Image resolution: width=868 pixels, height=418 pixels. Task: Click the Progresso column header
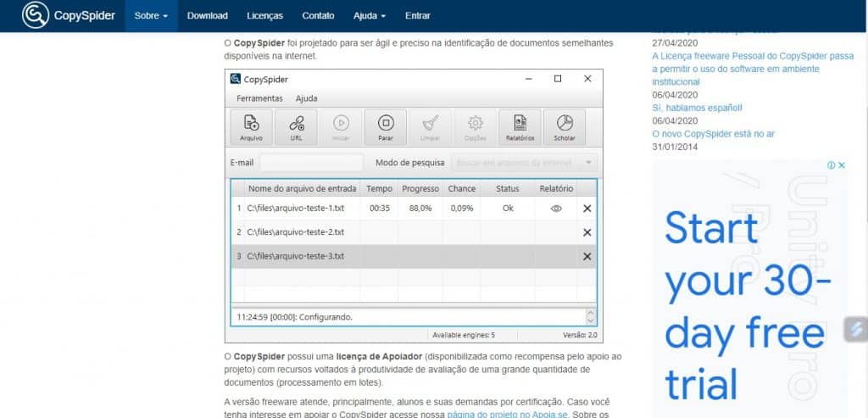pos(420,189)
